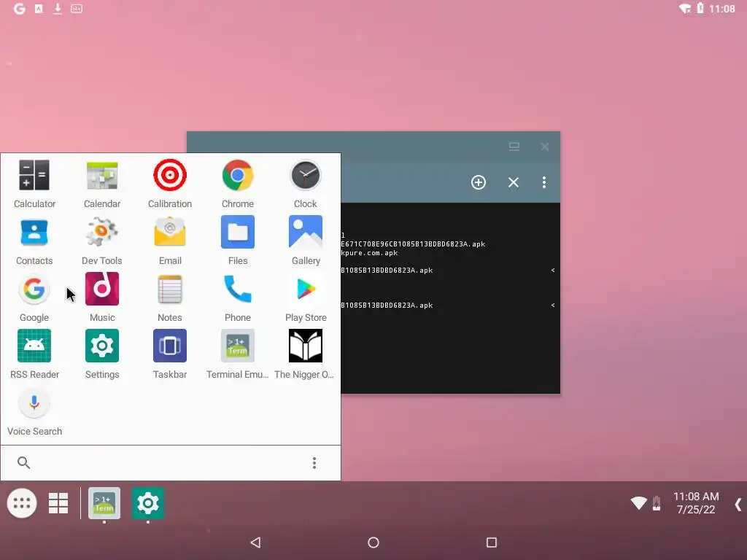Open the Google notification in status bar
Image resolution: width=747 pixels, height=560 pixels.
[x=20, y=9]
